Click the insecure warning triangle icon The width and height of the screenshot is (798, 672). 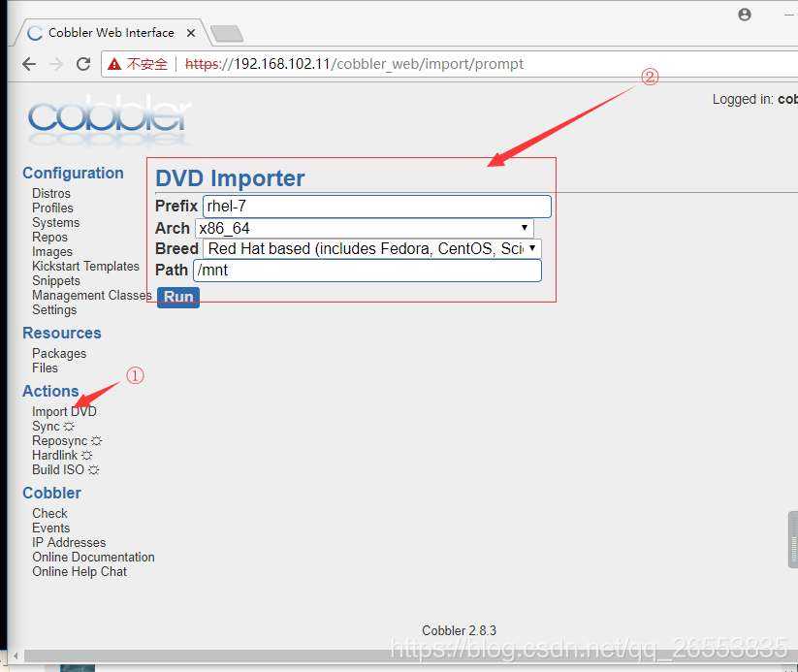[x=114, y=64]
